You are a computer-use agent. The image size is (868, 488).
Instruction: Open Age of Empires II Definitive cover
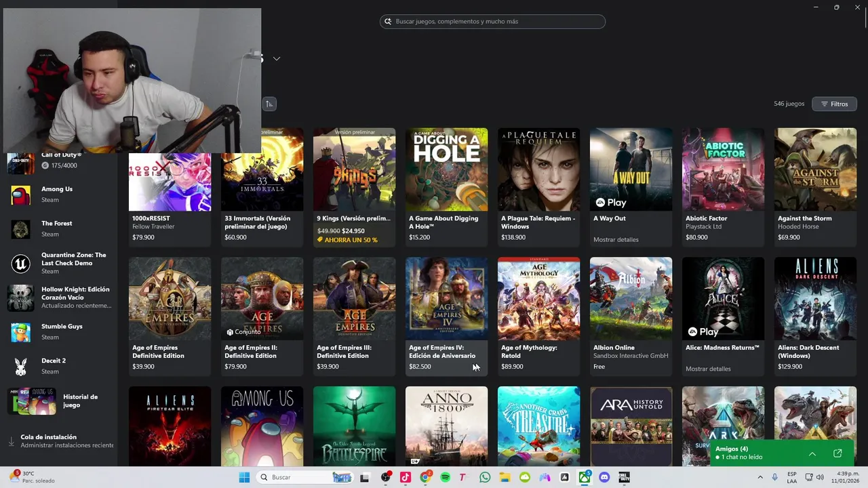tap(262, 298)
